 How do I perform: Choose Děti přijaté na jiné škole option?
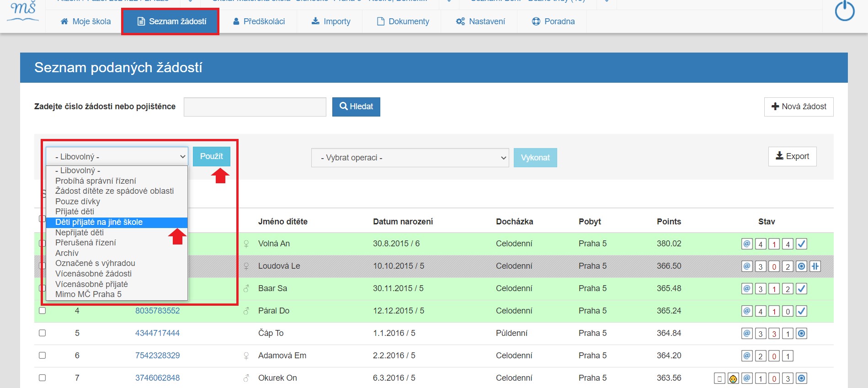coord(117,222)
